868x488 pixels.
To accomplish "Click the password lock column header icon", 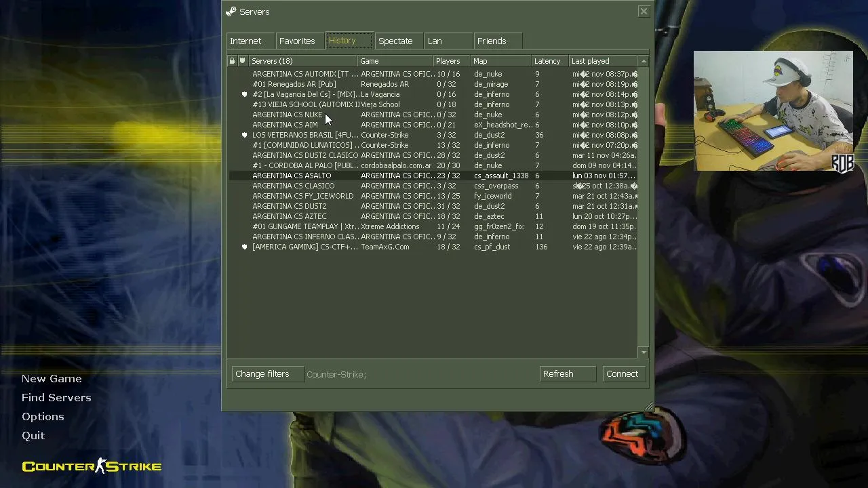I will point(232,61).
